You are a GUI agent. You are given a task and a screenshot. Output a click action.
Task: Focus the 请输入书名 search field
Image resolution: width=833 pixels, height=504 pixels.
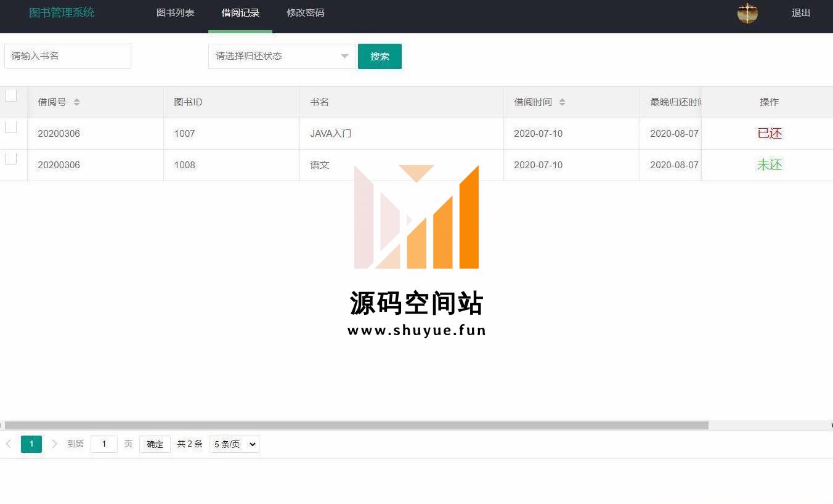click(68, 56)
